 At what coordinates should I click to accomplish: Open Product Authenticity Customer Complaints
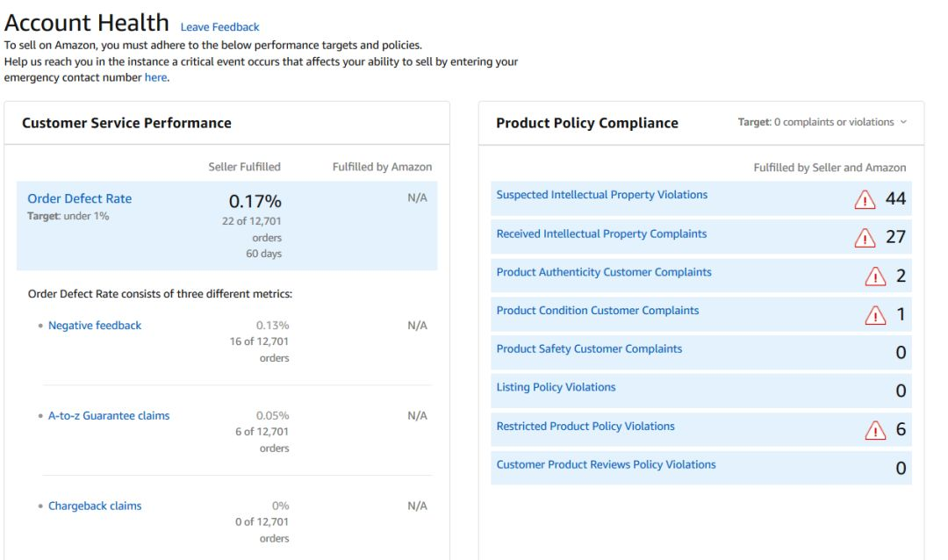[x=604, y=272]
